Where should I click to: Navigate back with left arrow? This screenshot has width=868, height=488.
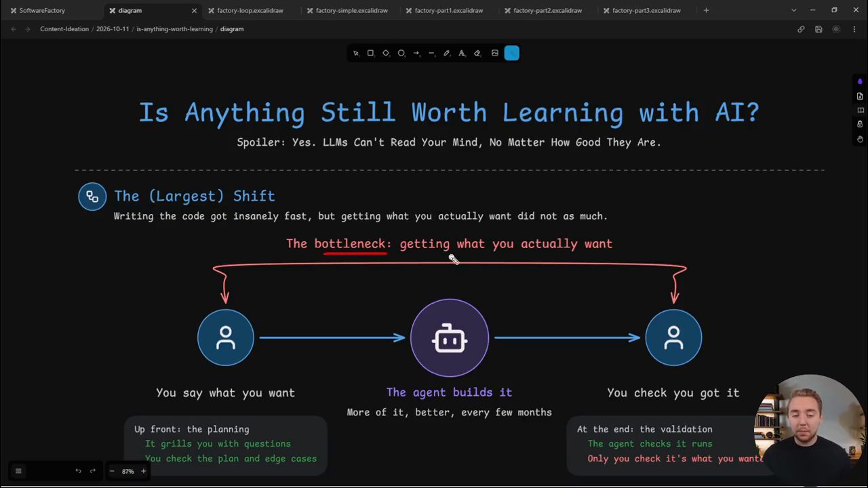[x=14, y=29]
